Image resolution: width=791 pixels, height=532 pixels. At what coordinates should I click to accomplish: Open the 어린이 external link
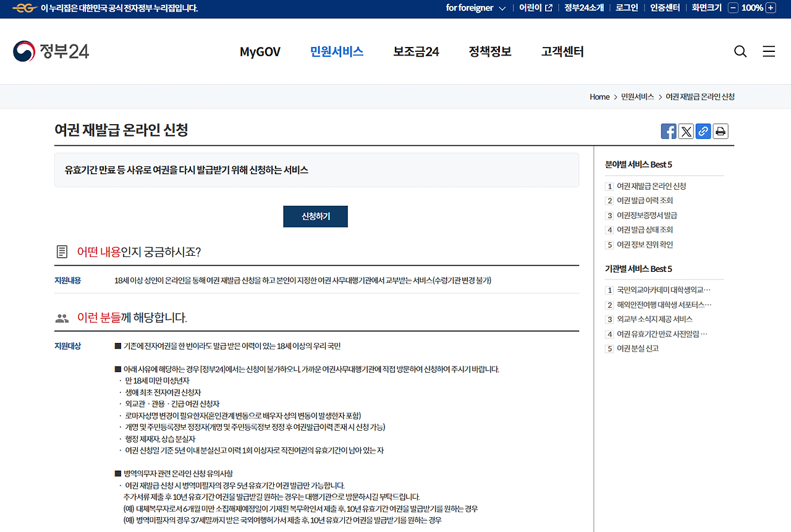pos(533,8)
